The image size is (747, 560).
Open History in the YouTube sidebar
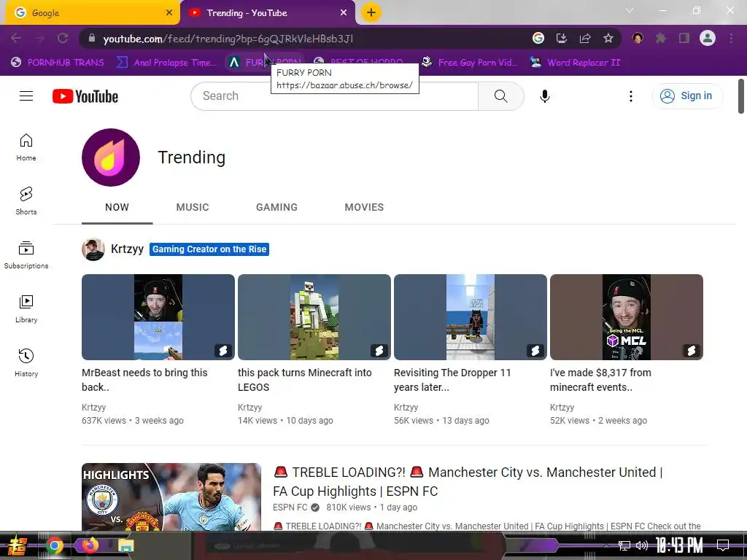click(26, 363)
